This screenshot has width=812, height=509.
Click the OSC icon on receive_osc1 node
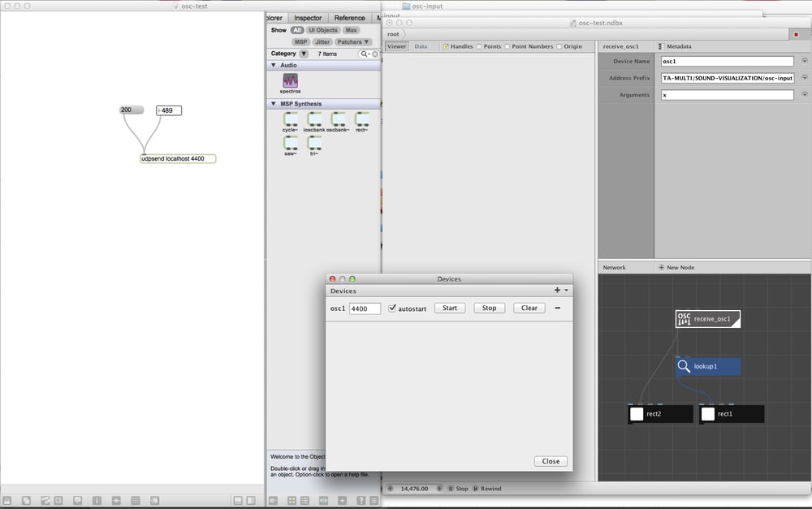[x=684, y=319]
